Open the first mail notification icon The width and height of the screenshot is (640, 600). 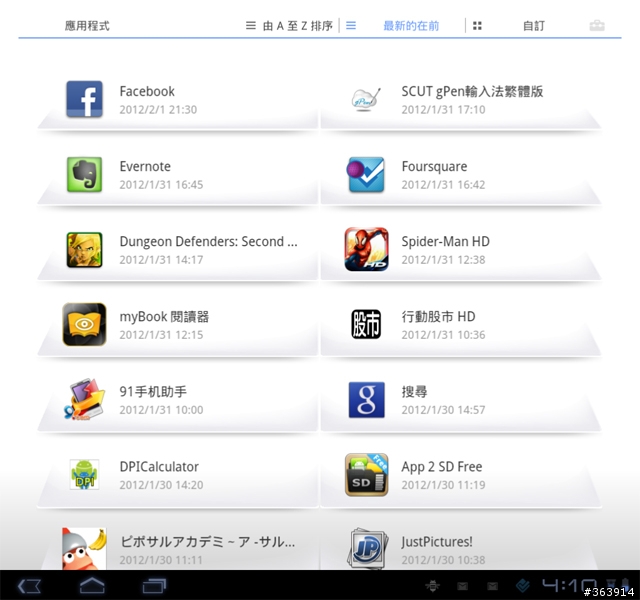coord(462,587)
